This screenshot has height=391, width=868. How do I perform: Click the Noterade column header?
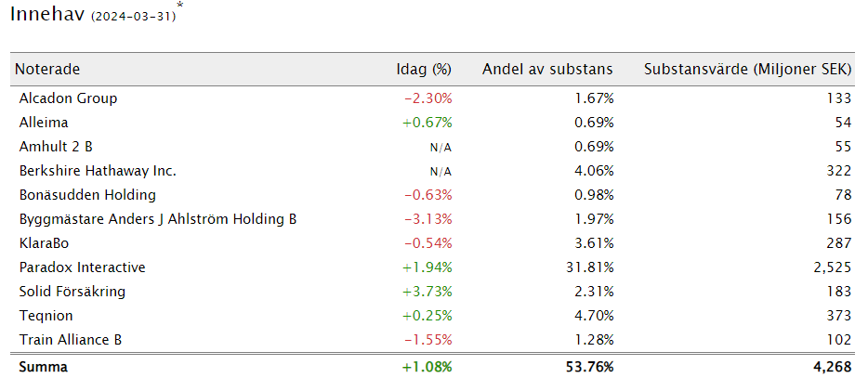(x=47, y=69)
